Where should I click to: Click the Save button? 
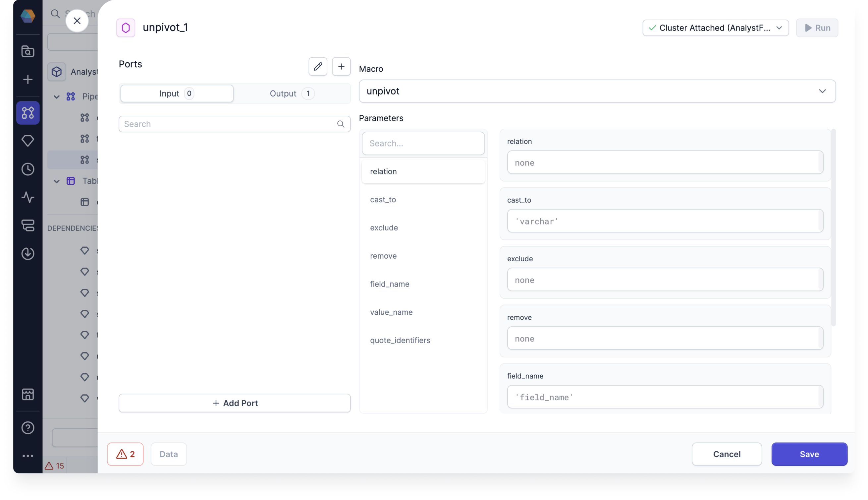point(809,454)
